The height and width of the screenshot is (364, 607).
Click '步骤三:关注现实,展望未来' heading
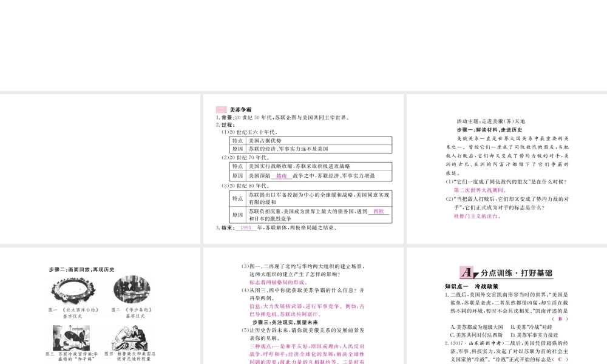285,322
